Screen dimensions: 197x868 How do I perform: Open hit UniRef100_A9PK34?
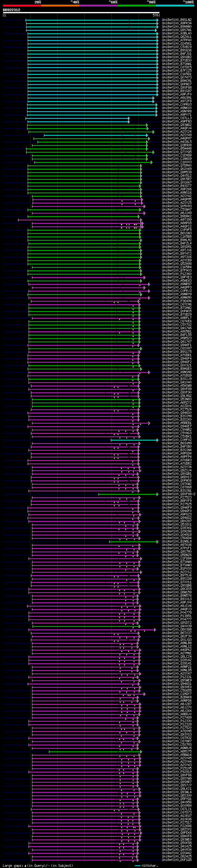(x=177, y=23)
